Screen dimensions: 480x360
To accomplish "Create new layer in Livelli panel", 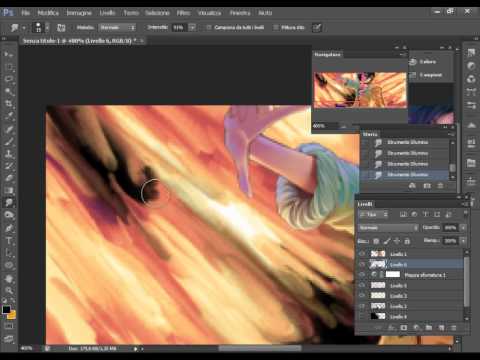I will pos(441,328).
